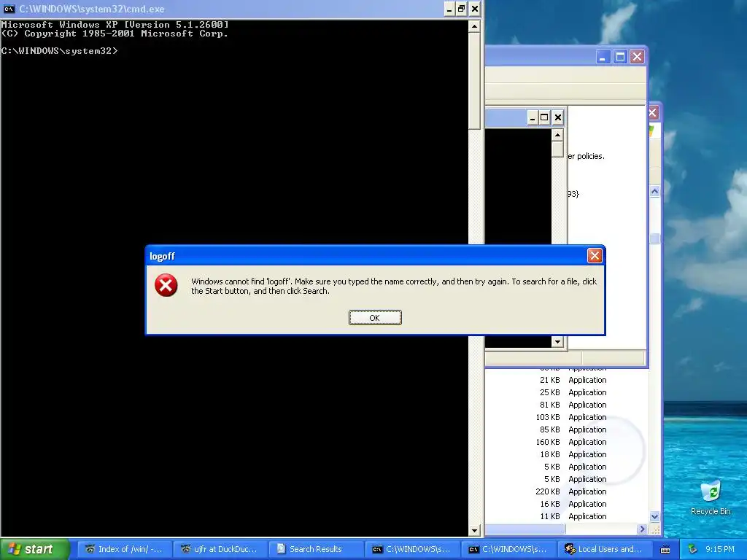
Task: Select the Recycle Bin desktop icon
Action: [711, 498]
